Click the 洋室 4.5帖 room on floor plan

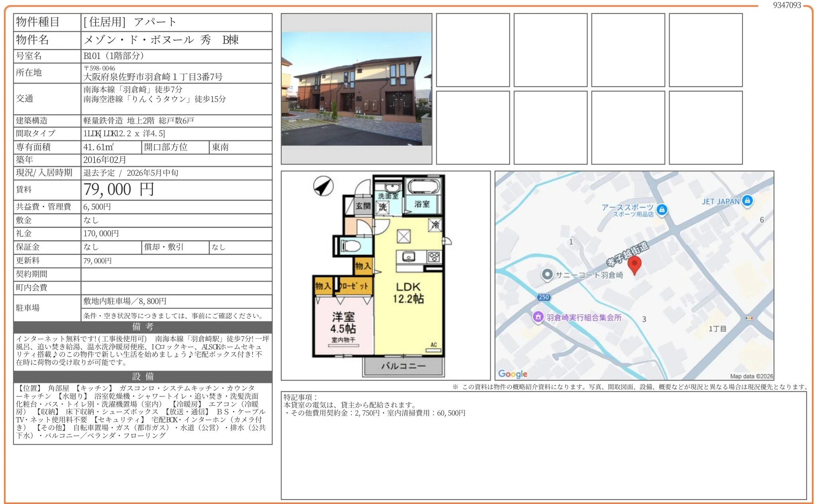pyautogui.click(x=343, y=323)
